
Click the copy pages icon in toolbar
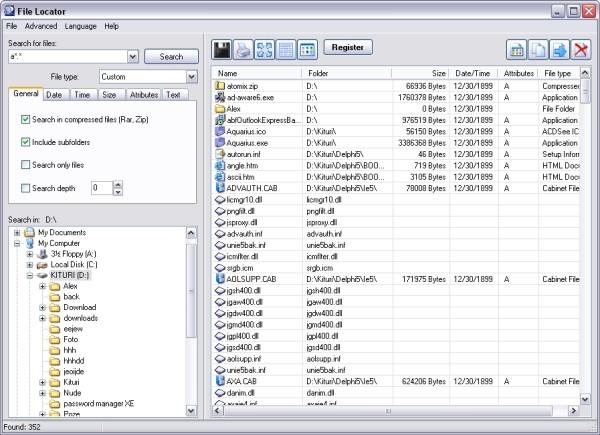tap(537, 50)
